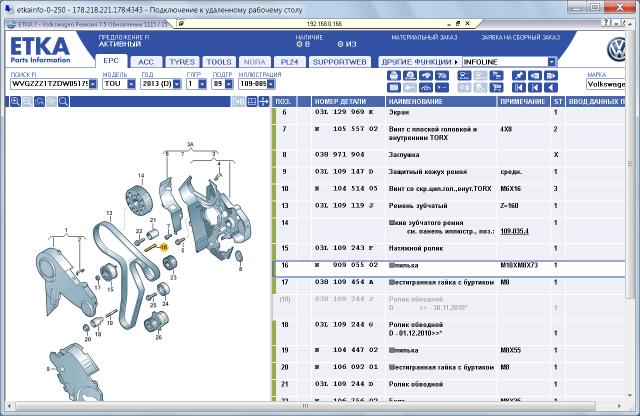Image resolution: width=640 pixels, height=416 pixels.
Task: Select the 'В' availability radio button
Action: (299, 44)
